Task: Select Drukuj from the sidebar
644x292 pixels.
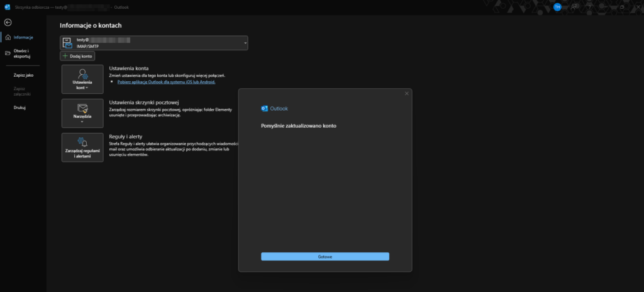Action: [x=19, y=108]
